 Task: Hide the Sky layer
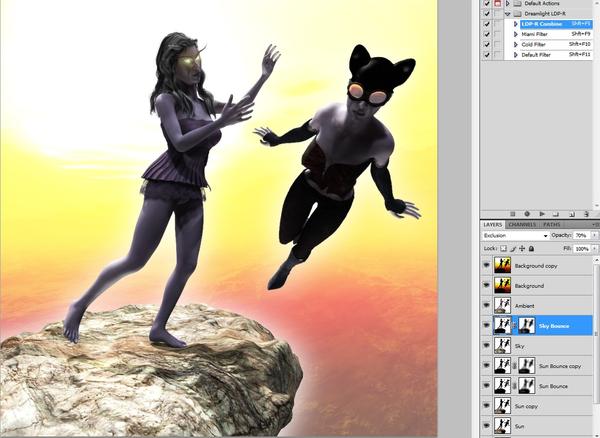click(x=486, y=345)
